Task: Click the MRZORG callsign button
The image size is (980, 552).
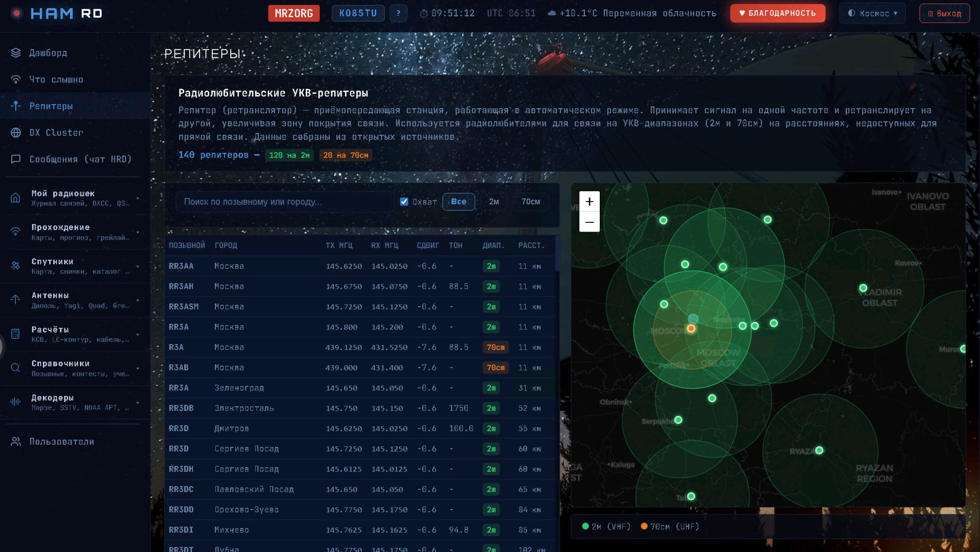Action: [294, 13]
